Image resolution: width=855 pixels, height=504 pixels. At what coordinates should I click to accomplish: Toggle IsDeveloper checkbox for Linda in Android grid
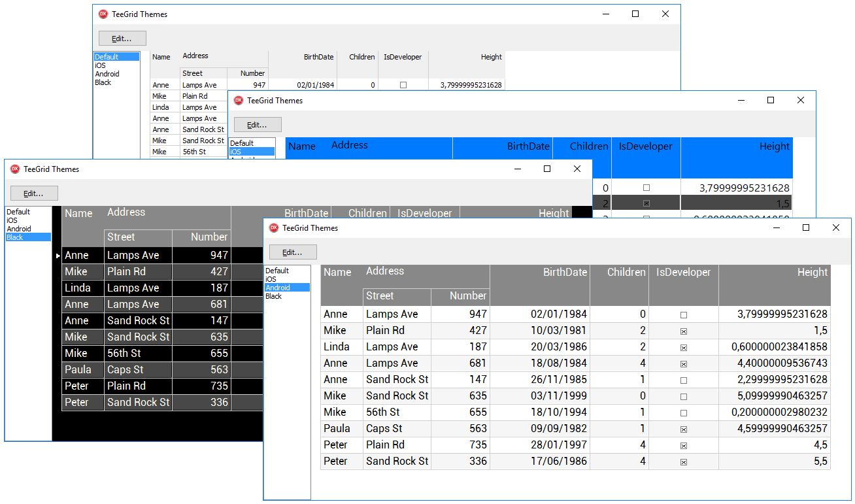684,348
